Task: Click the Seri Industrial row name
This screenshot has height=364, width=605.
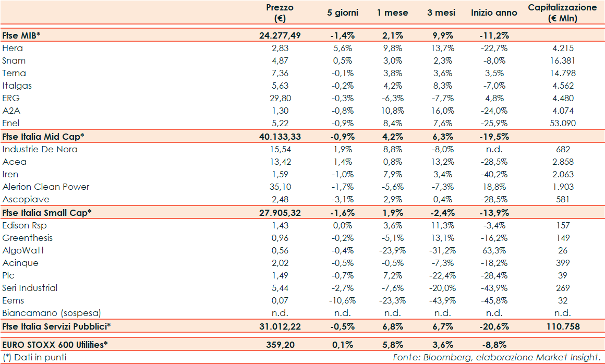Action: pyautogui.click(x=30, y=288)
